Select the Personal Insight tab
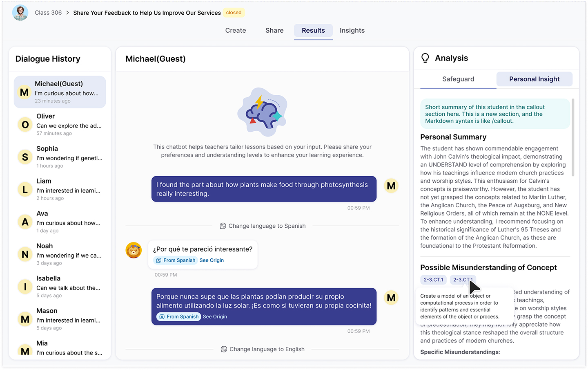Screen dimensions: 588x370 tap(534, 79)
